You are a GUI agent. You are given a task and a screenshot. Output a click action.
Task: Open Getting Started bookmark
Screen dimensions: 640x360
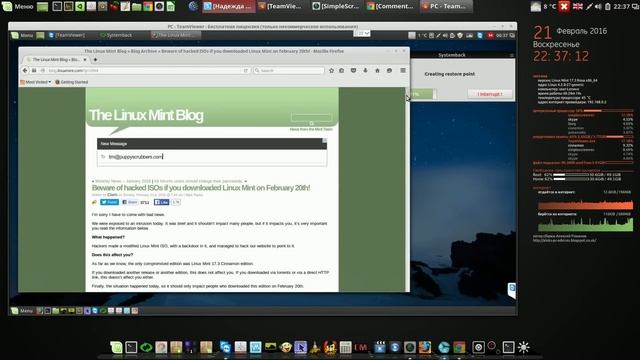pyautogui.click(x=71, y=82)
